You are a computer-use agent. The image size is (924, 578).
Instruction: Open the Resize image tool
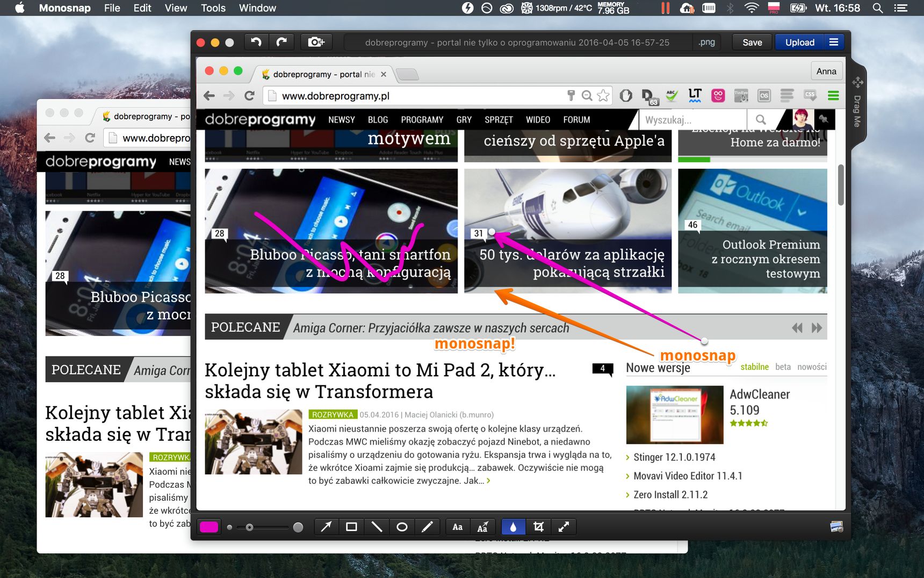pyautogui.click(x=564, y=527)
